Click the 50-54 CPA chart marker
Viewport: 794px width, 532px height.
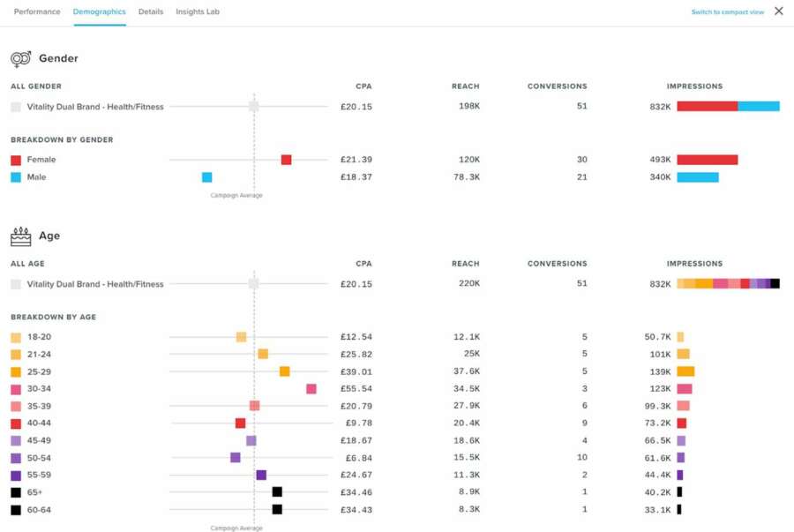(x=236, y=458)
